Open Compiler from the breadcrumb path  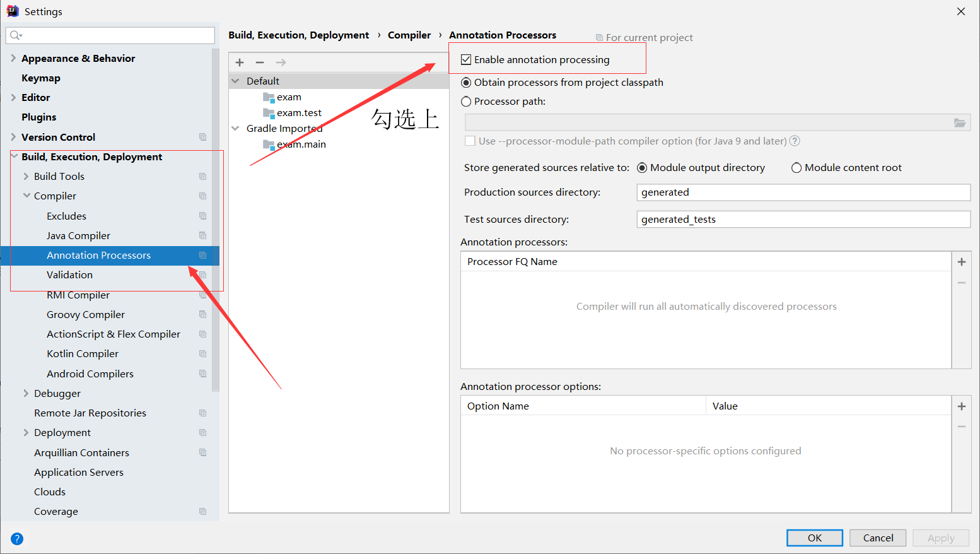409,35
